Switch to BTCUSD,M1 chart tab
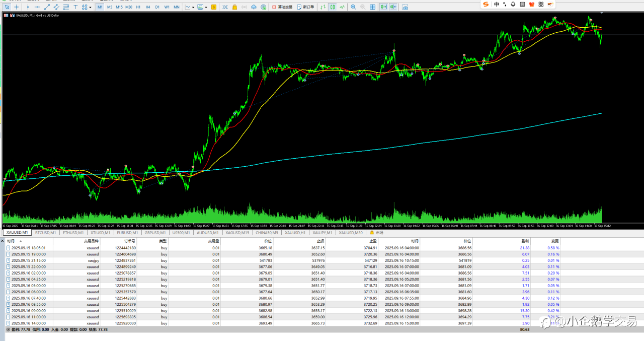The height and width of the screenshot is (341, 644). pyautogui.click(x=45, y=233)
